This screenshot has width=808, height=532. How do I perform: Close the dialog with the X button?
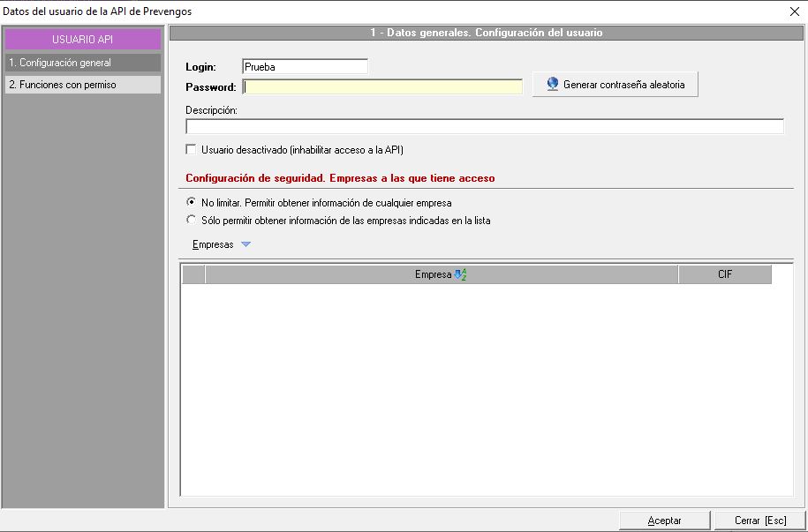click(794, 11)
